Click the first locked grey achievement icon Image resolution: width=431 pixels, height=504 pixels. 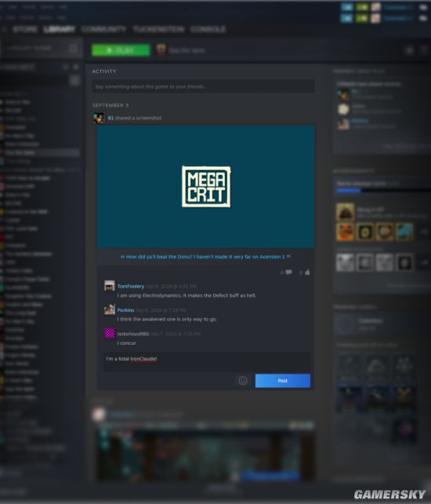345,263
